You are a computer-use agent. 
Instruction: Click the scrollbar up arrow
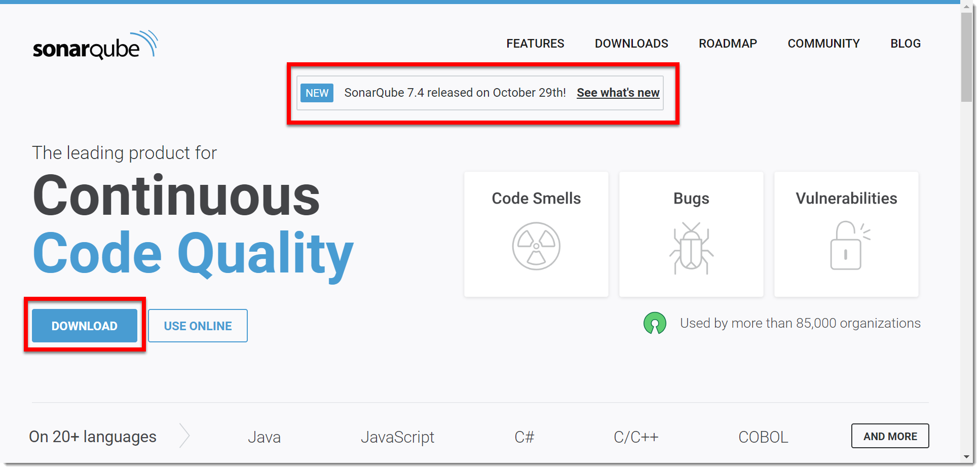click(x=967, y=7)
